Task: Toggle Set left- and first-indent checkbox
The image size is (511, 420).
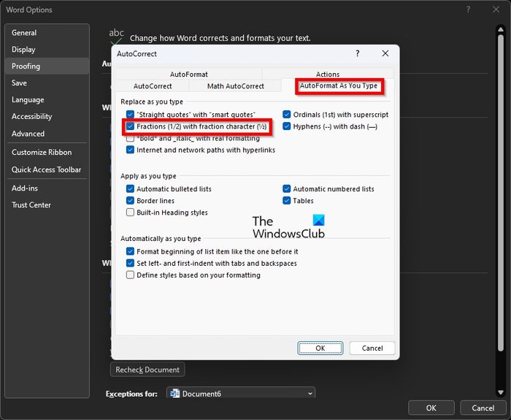Action: 130,263
